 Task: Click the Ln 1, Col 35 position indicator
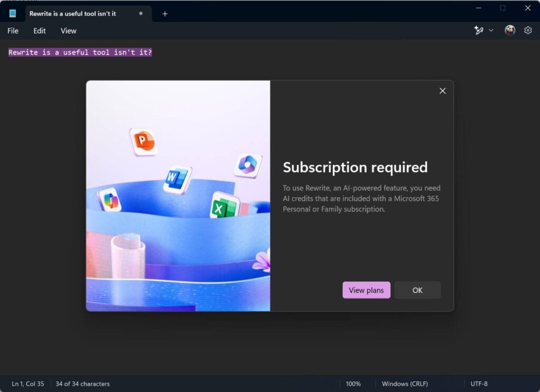click(27, 384)
